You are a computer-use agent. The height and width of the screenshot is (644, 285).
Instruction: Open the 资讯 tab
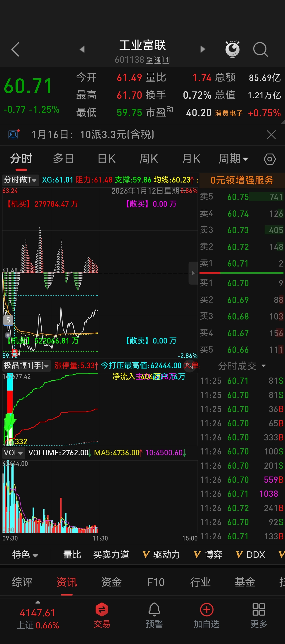[x=67, y=582]
